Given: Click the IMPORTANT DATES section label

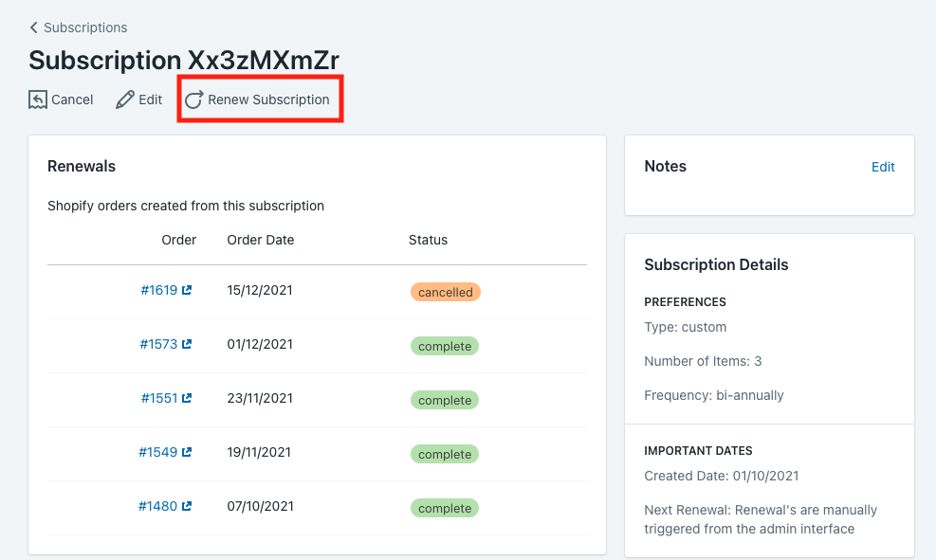Looking at the screenshot, I should coord(698,451).
